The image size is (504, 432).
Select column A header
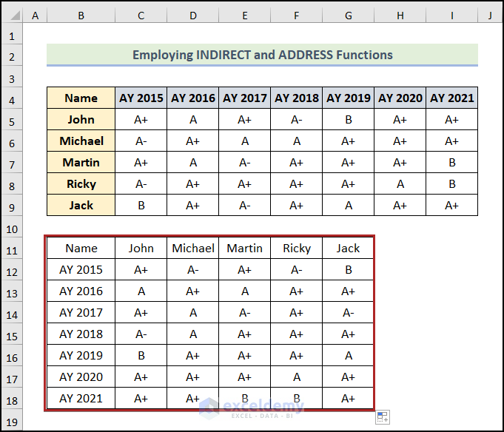click(35, 15)
